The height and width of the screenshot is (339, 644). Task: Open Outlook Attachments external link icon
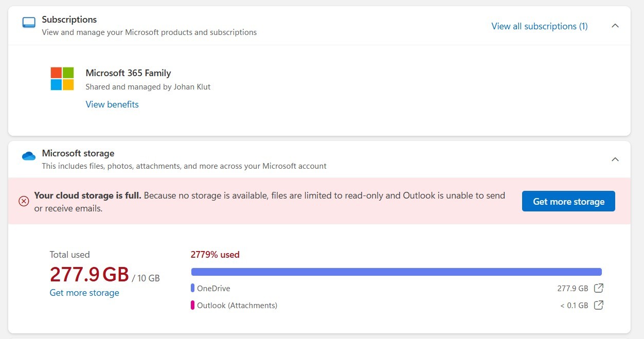tap(598, 306)
